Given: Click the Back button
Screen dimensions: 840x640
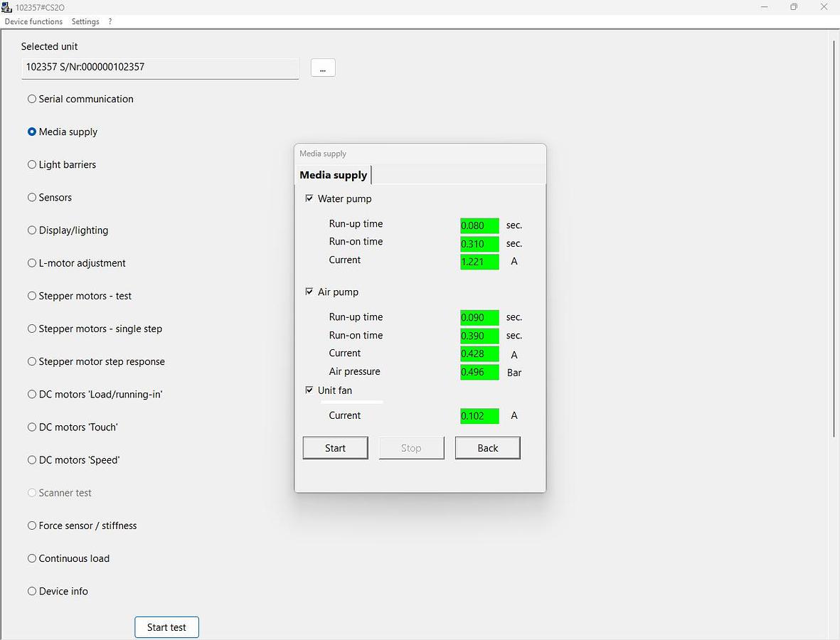Looking at the screenshot, I should (x=487, y=448).
